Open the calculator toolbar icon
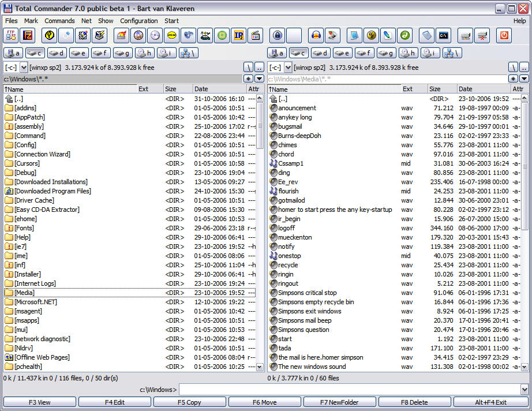This screenshot has height=411, width=532. (427, 35)
